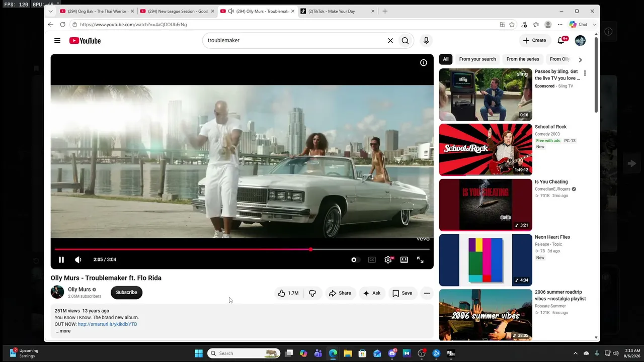Show hidden system tray icons

pos(575,353)
